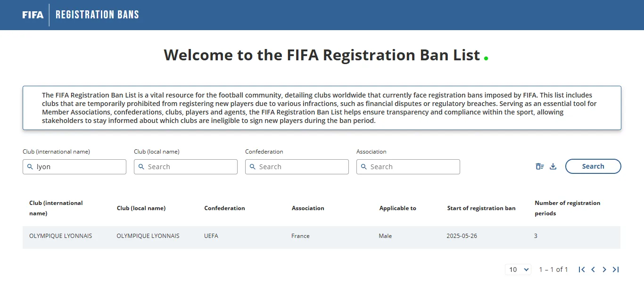Open the Confederation search field

coord(297,167)
